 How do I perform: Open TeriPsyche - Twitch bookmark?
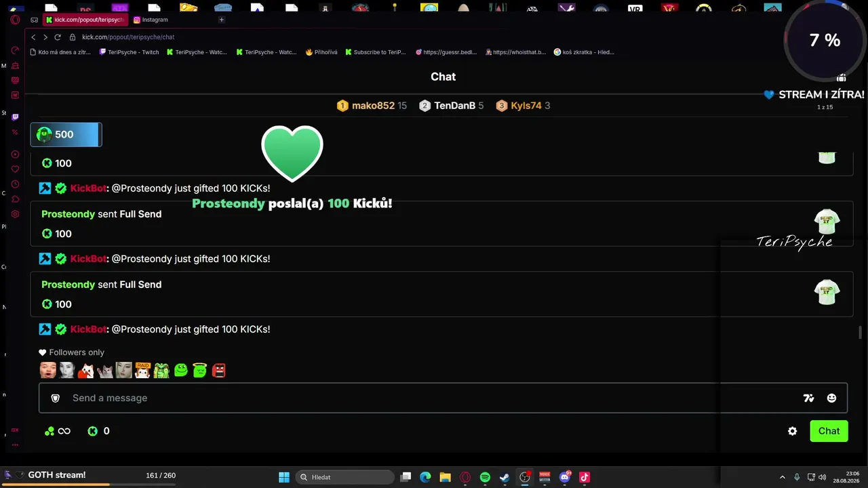129,52
